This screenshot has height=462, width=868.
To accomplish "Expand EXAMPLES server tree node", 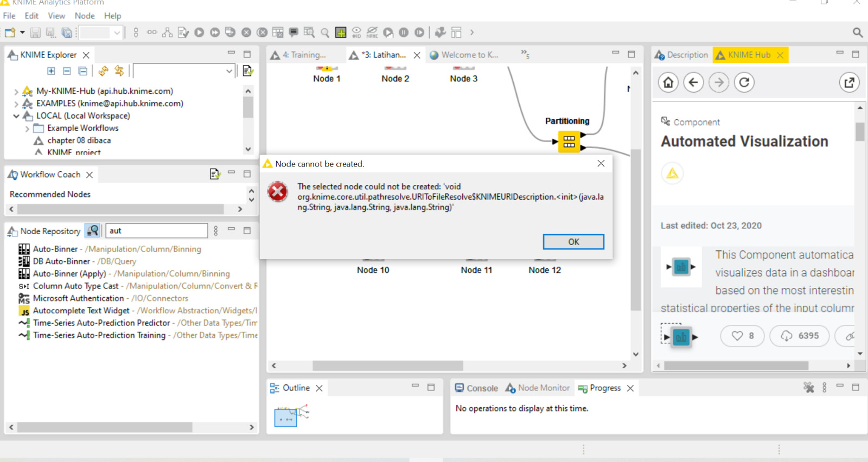I will coord(16,104).
